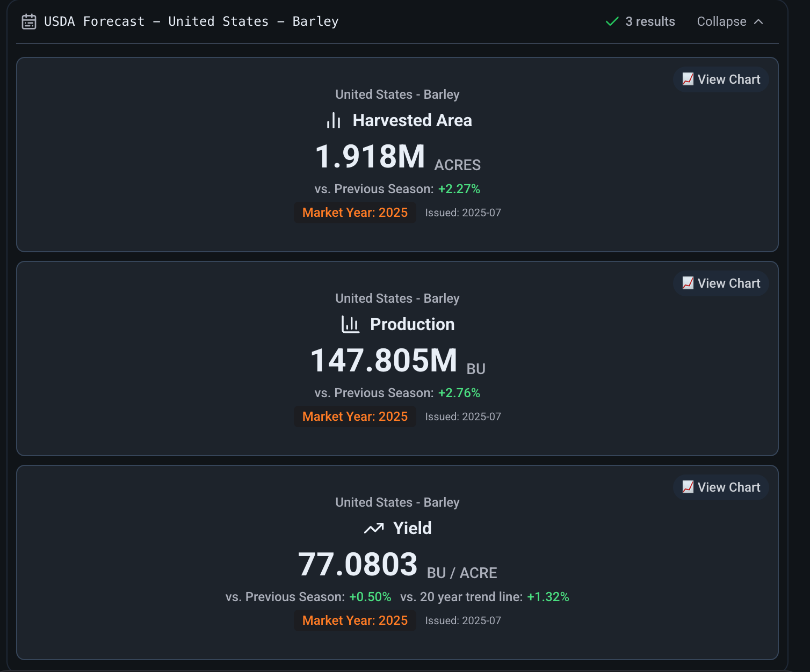810x672 pixels.
Task: Click the calendar icon beside USDA Forecast title
Action: click(x=29, y=21)
